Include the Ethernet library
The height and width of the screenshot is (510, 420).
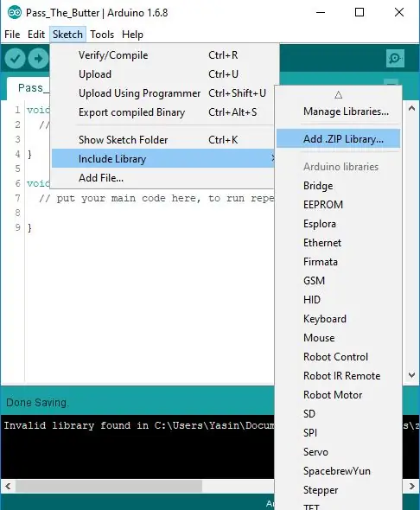pos(338,243)
